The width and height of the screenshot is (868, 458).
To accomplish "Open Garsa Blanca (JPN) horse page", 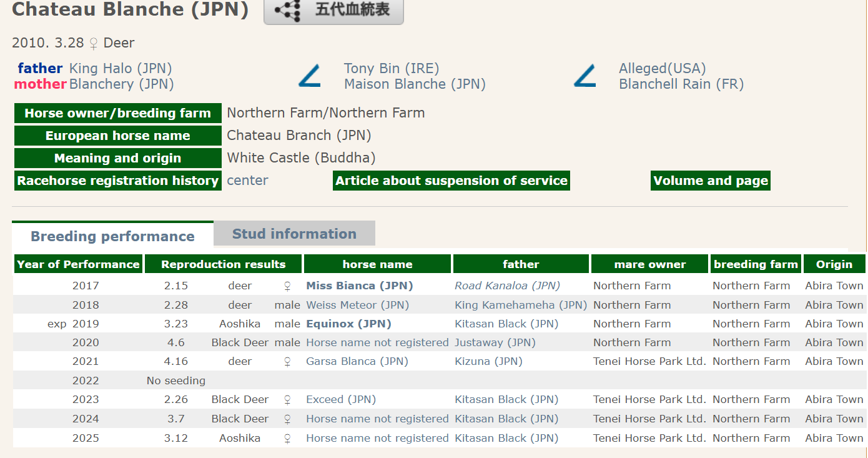I will 358,361.
